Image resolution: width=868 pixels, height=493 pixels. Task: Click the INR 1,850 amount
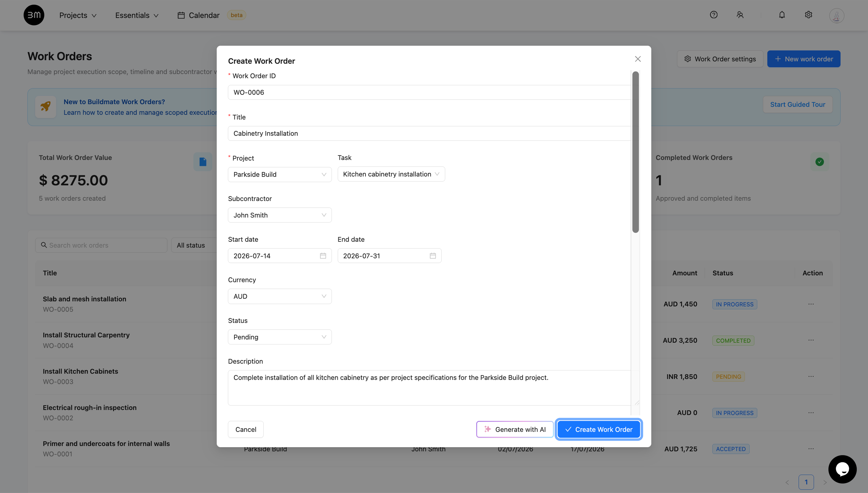coord(682,376)
